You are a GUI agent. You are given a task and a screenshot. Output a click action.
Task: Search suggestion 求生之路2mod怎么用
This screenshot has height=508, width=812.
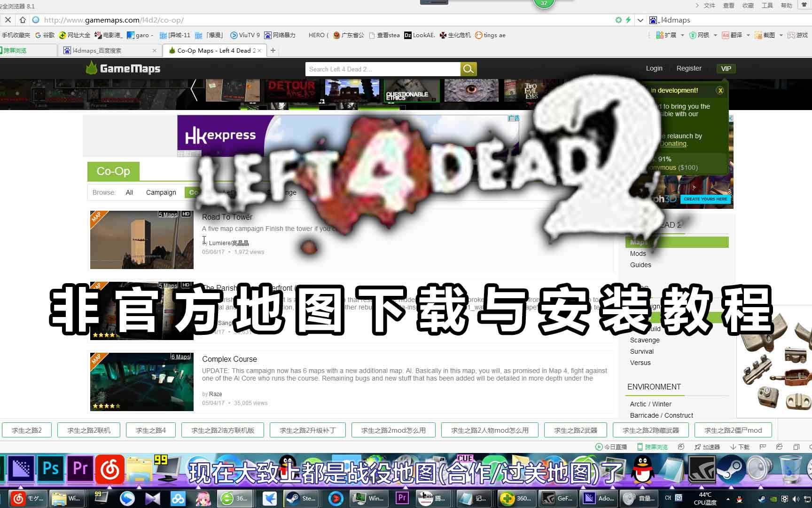393,430
